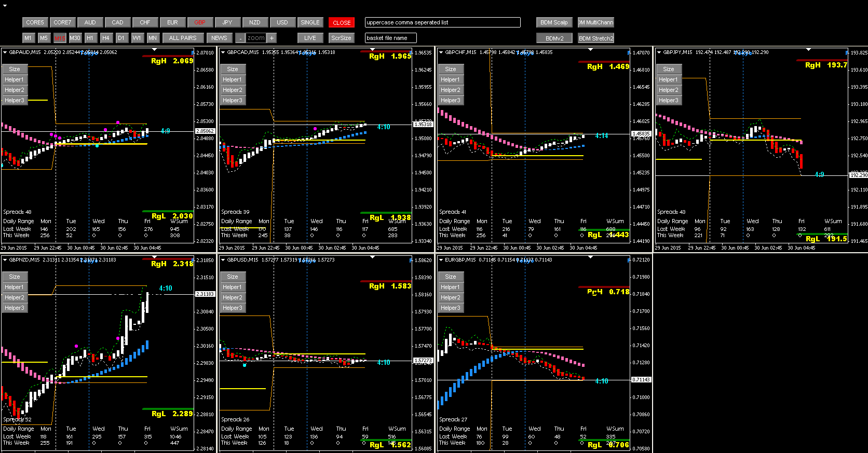
Task: Load the BDM Stretch2 template
Action: 596,38
